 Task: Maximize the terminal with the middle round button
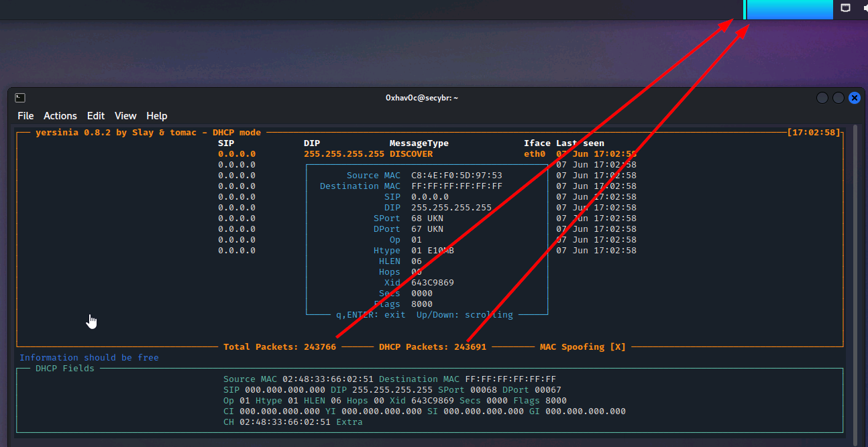click(838, 98)
